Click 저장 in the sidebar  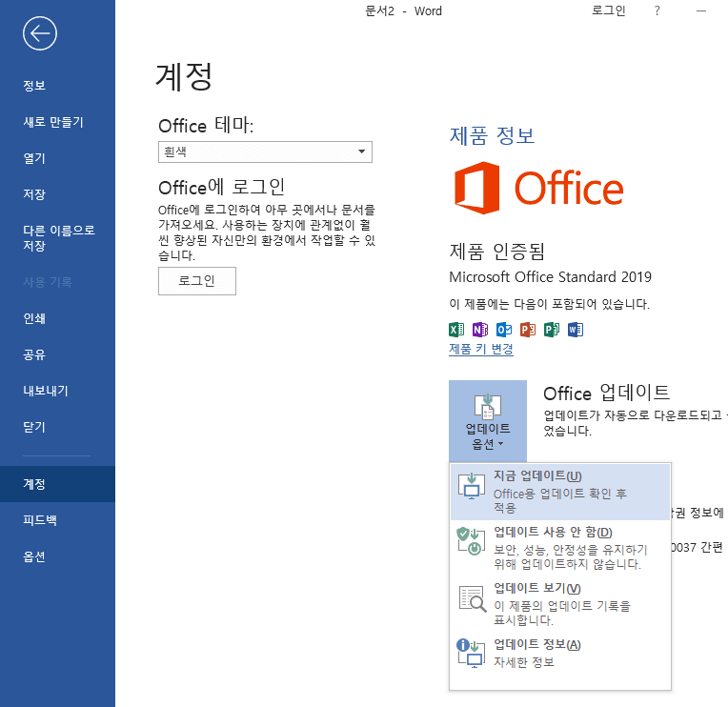34,194
